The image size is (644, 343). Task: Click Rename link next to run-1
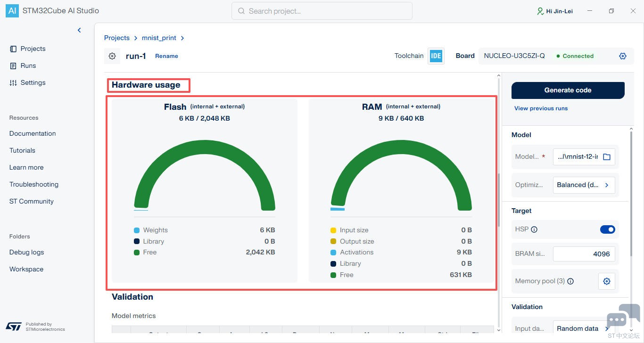[x=166, y=56]
